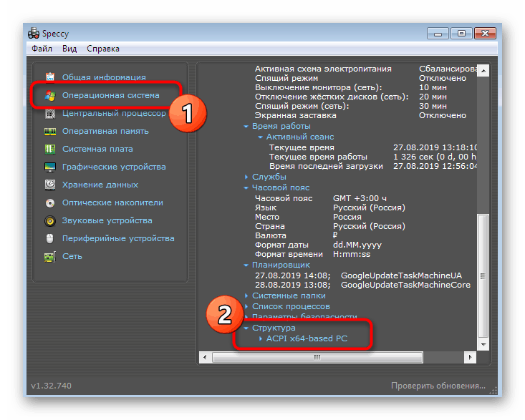This screenshot has height=420, width=525.
Task: Open Оперативная память details
Action: click(x=105, y=131)
